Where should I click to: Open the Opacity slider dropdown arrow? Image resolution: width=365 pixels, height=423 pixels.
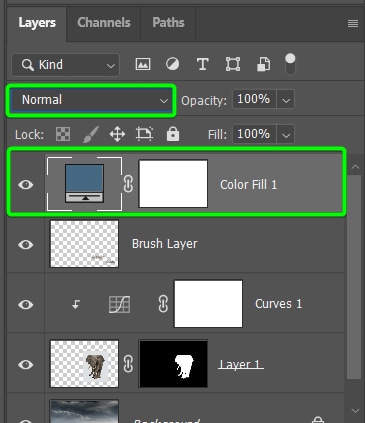coord(286,100)
